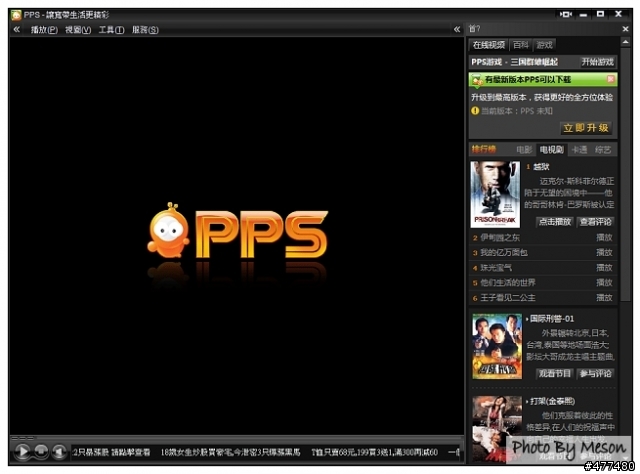Select 他们生活的世界 in the ranking list

pyautogui.click(x=508, y=283)
